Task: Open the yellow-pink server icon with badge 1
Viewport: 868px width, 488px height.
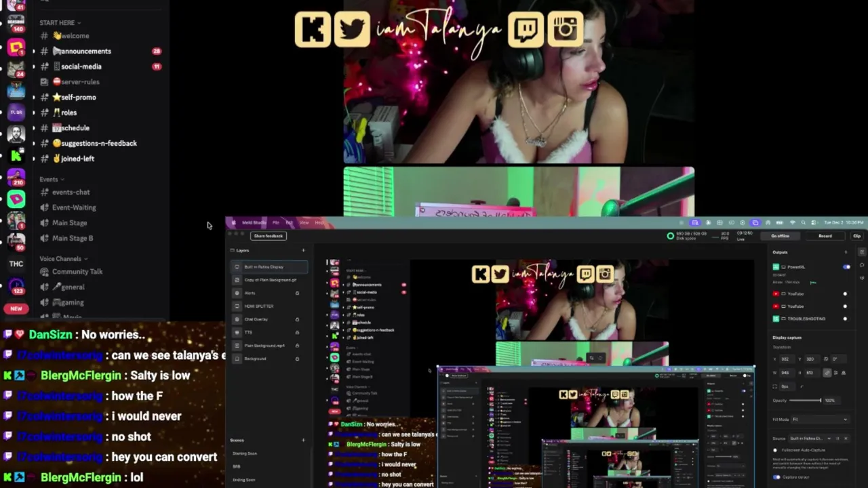Action: point(16,47)
